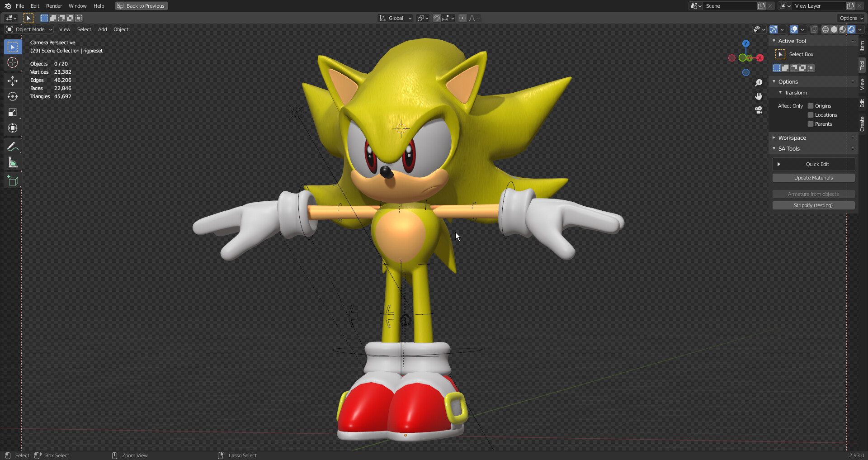Select the Annotate tool
Viewport: 868px width, 460px height.
point(13,147)
